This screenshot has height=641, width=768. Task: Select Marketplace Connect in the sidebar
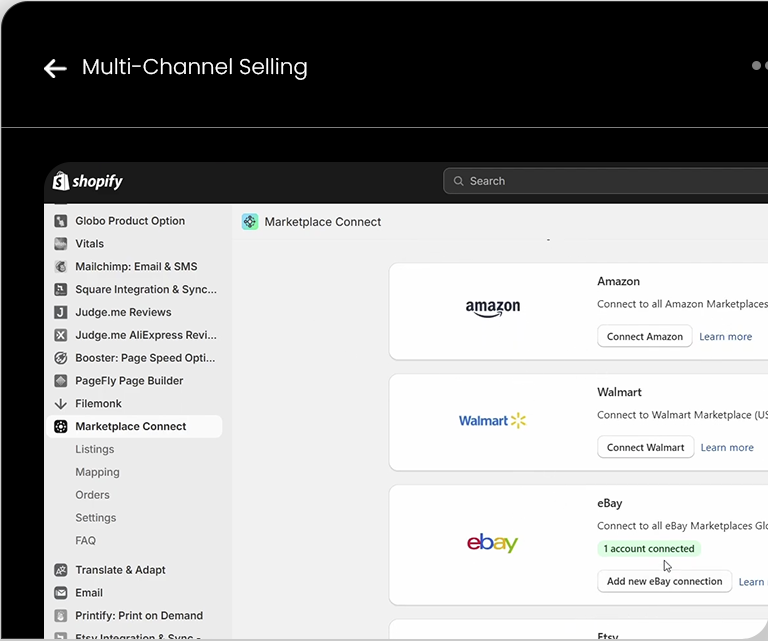tap(135, 427)
